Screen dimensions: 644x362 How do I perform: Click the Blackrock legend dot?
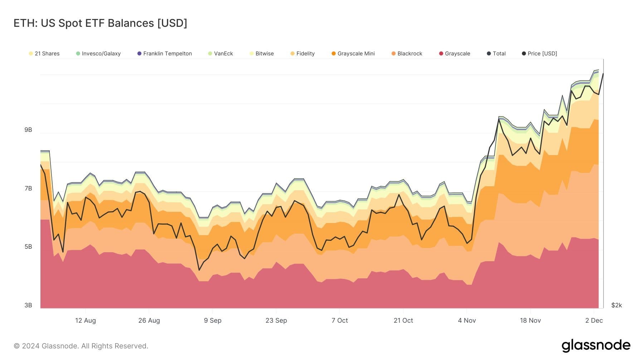coord(394,54)
